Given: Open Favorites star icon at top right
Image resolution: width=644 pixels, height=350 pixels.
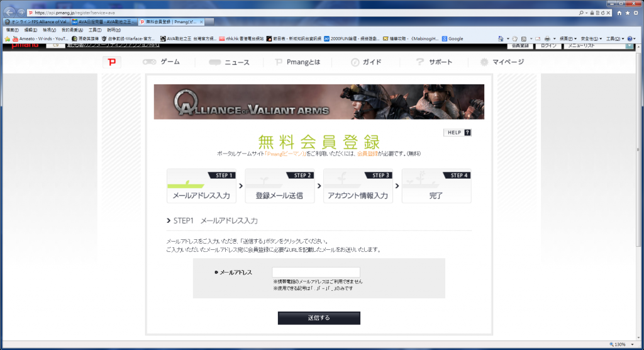Looking at the screenshot, I should coord(628,13).
